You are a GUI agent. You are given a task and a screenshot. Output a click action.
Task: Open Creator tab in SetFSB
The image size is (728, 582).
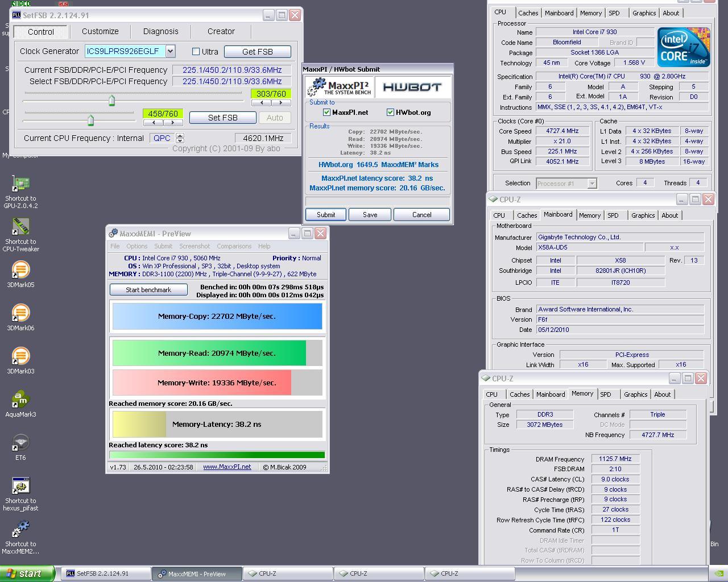coord(221,31)
